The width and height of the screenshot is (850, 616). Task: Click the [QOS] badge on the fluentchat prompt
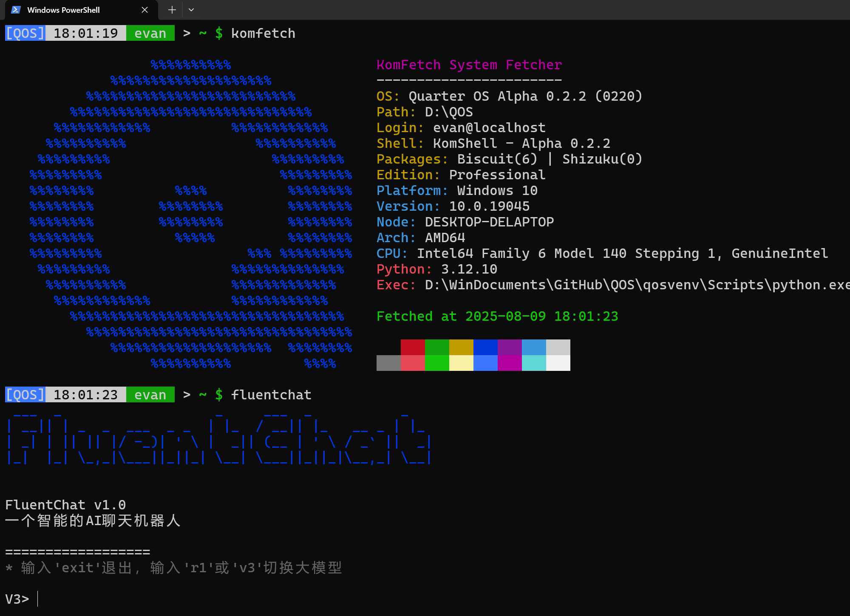click(25, 395)
